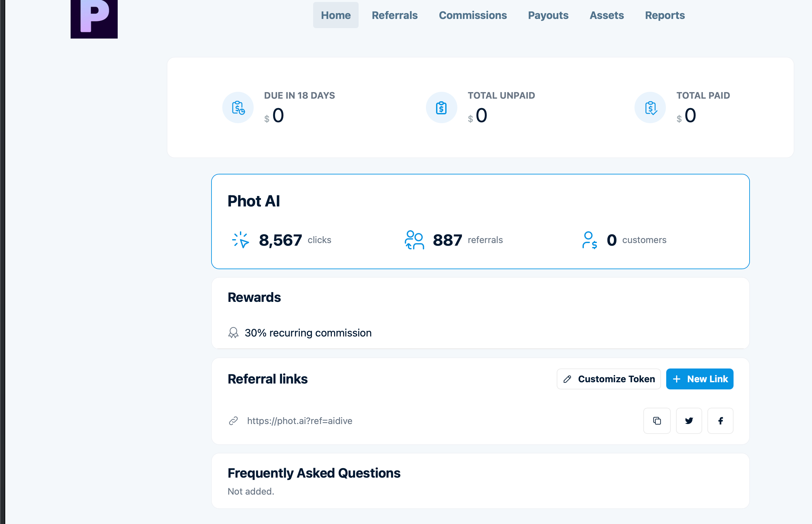
Task: Click the 887 referrals count
Action: 448,240
